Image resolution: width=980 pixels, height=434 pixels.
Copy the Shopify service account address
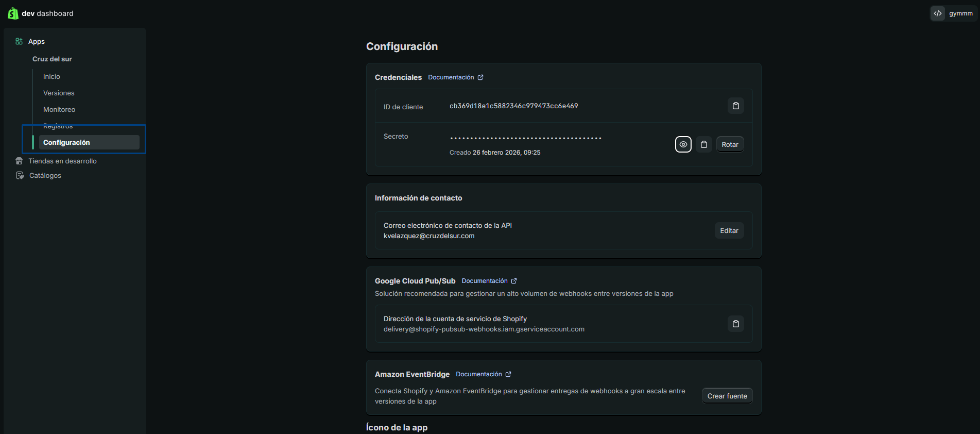coord(736,324)
